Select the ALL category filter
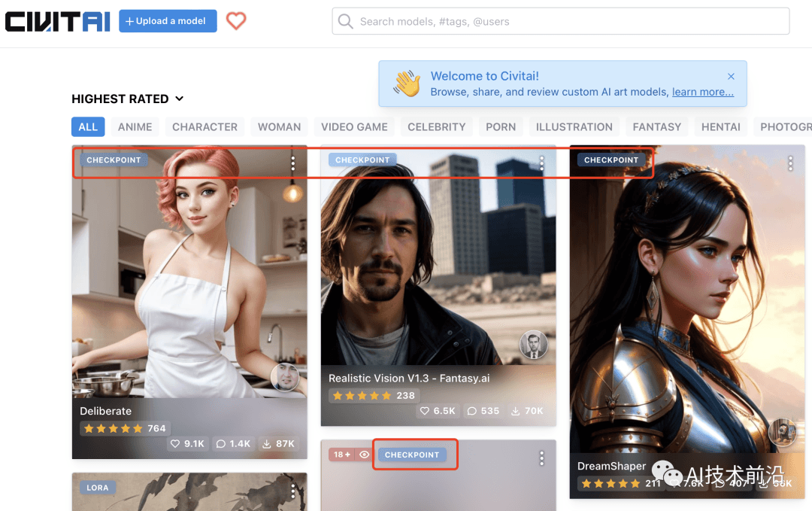The image size is (812, 511). pos(88,126)
